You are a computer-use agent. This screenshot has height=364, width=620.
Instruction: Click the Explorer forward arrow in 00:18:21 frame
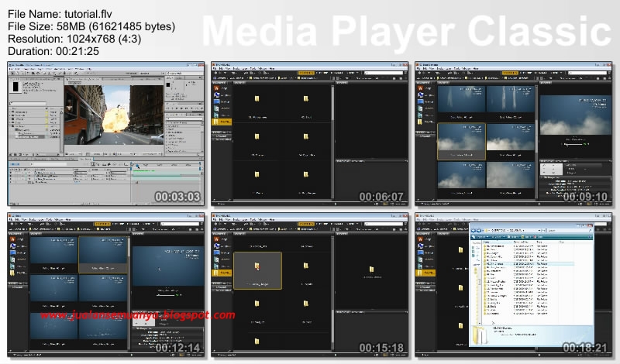479,230
